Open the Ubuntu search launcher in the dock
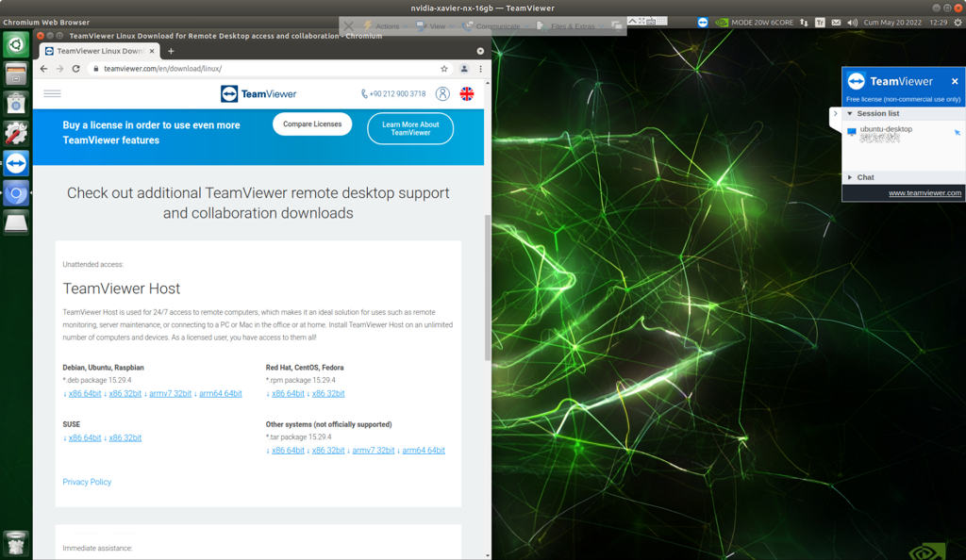 (16, 44)
